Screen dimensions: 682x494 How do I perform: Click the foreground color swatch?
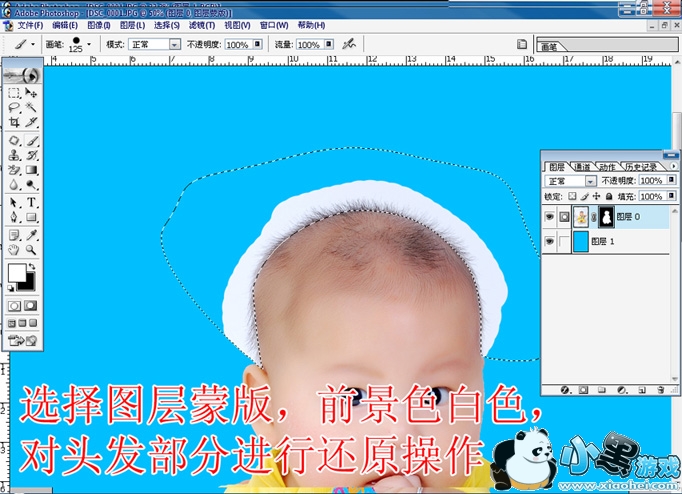coord(17,273)
